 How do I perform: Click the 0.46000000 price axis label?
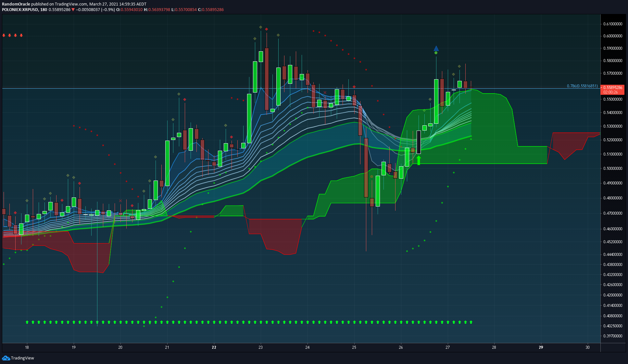point(613,229)
